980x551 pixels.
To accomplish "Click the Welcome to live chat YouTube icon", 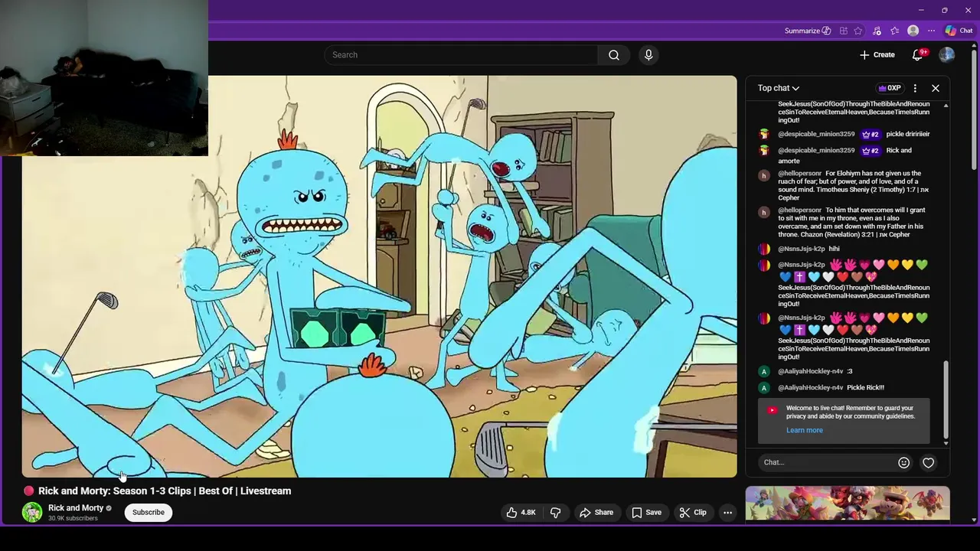I will 772,410.
